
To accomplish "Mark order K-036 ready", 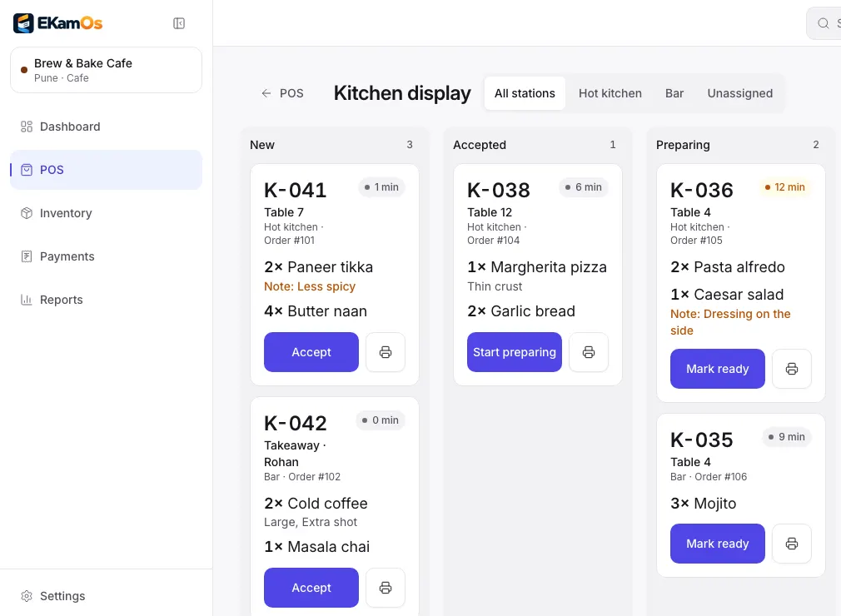I will click(x=717, y=369).
